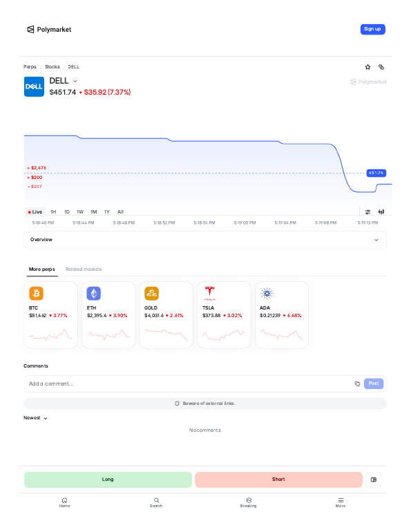This screenshot has width=411, height=532.
Task: Select the Live chart range
Action: (x=35, y=211)
